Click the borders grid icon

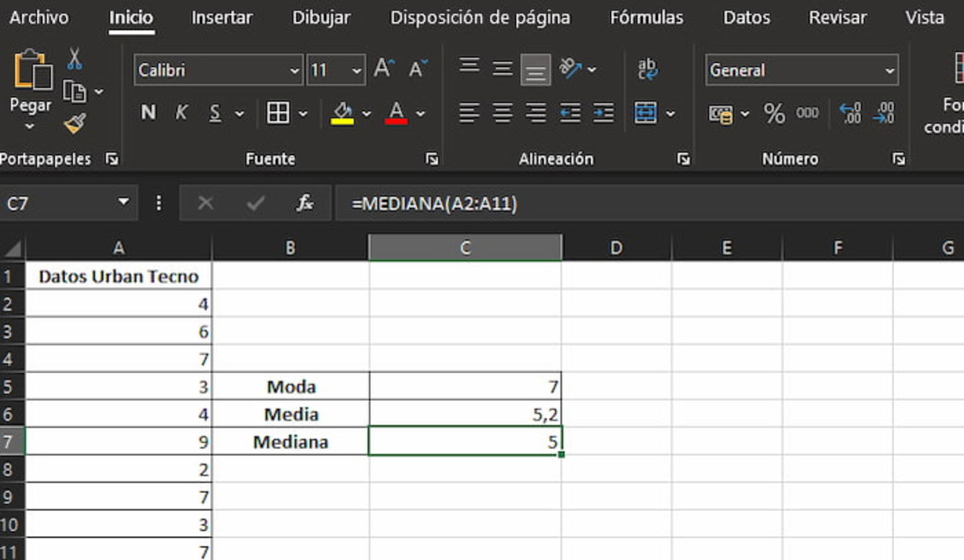click(278, 112)
